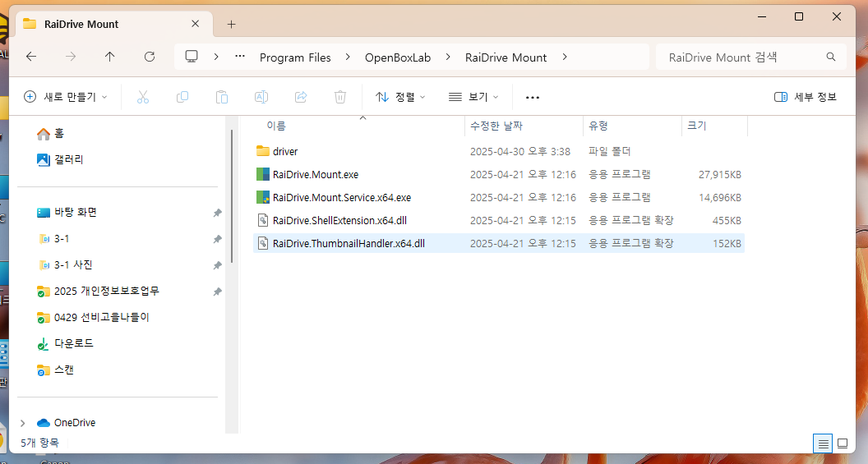Go back to previous folder
Image resolution: width=868 pixels, height=464 pixels.
pyautogui.click(x=31, y=57)
